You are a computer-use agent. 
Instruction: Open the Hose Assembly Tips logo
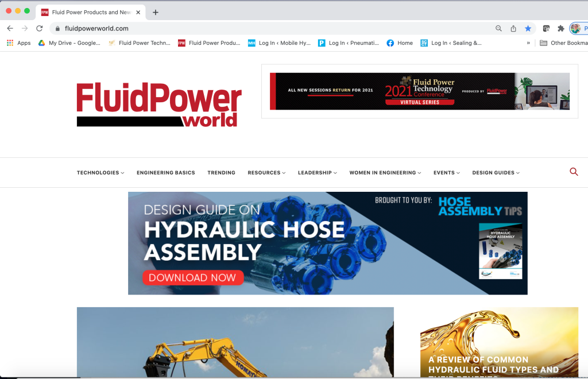tap(480, 207)
